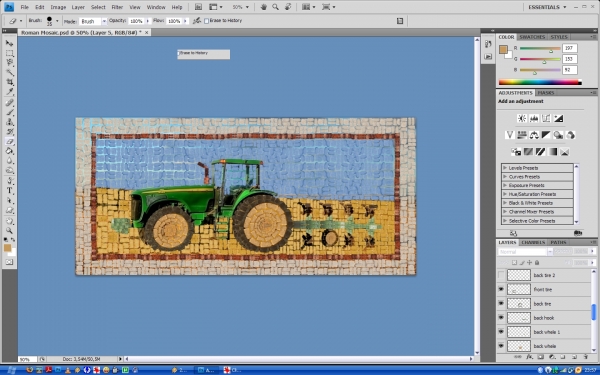Click the delete layer trash icon
Screen dimensions: 600x375
click(586, 357)
